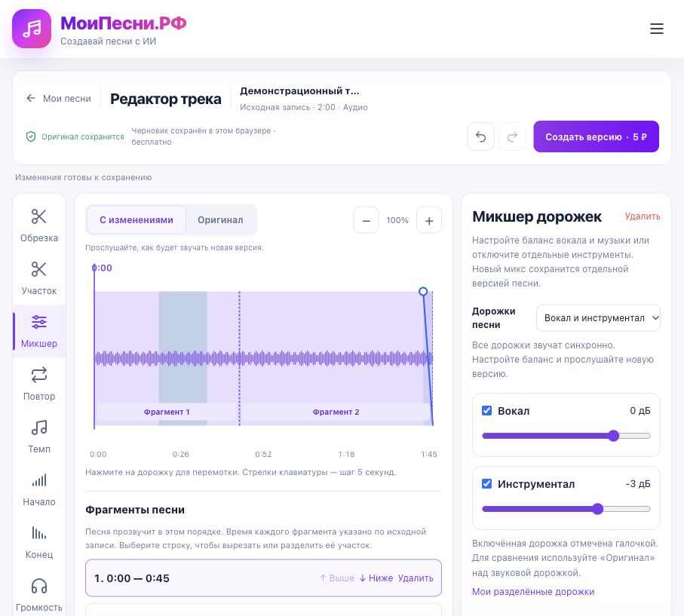
Task: Switch to Оригинал tab
Action: pos(220,220)
